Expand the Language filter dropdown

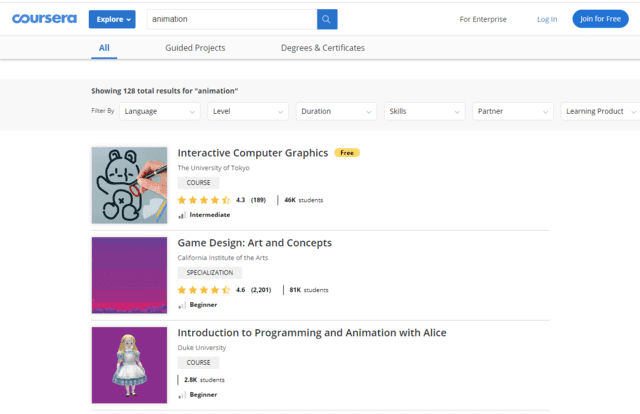pyautogui.click(x=160, y=111)
